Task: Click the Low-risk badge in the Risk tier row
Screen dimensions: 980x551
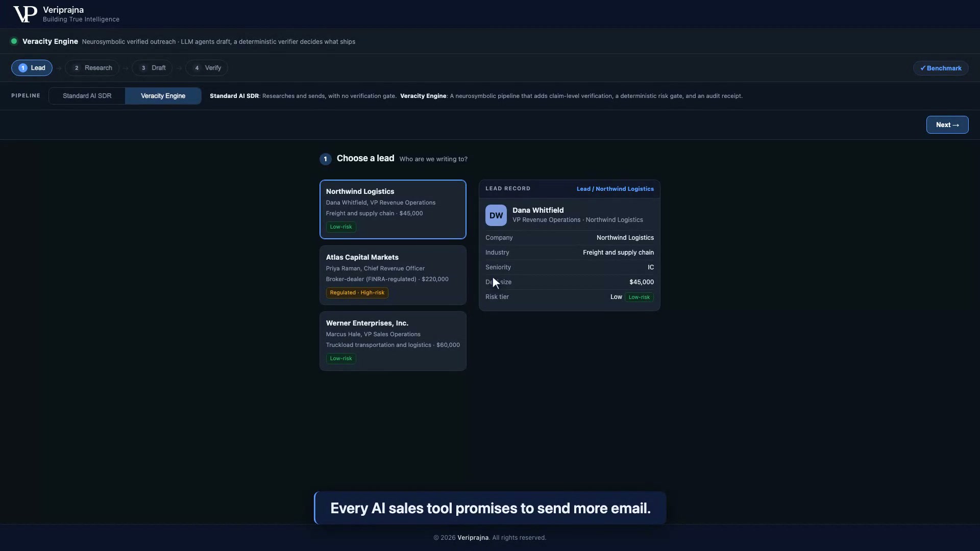Action: pyautogui.click(x=639, y=297)
